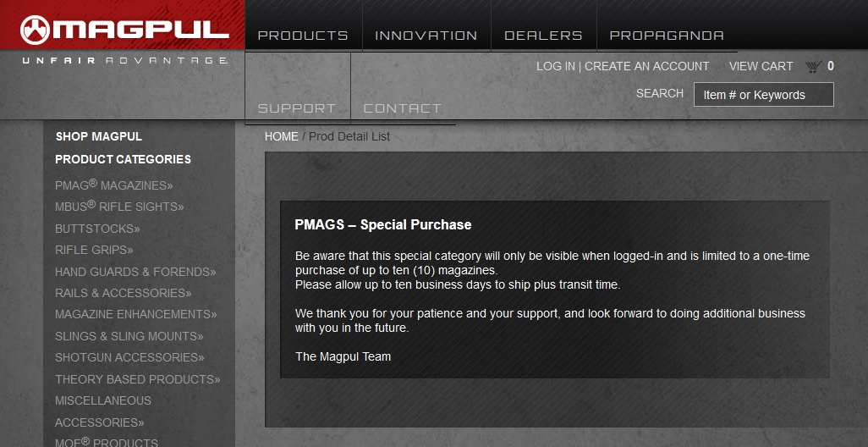Open the Contact page
This screenshot has width=868, height=447.
[402, 108]
